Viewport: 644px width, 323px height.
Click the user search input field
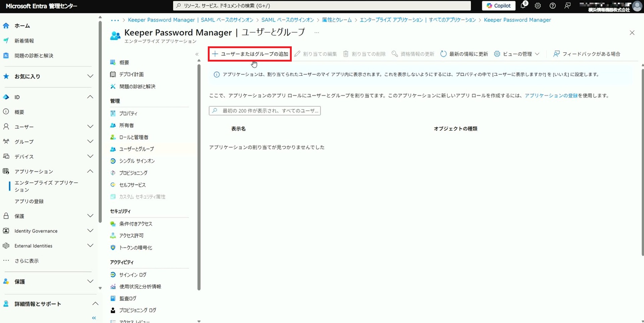(x=265, y=111)
